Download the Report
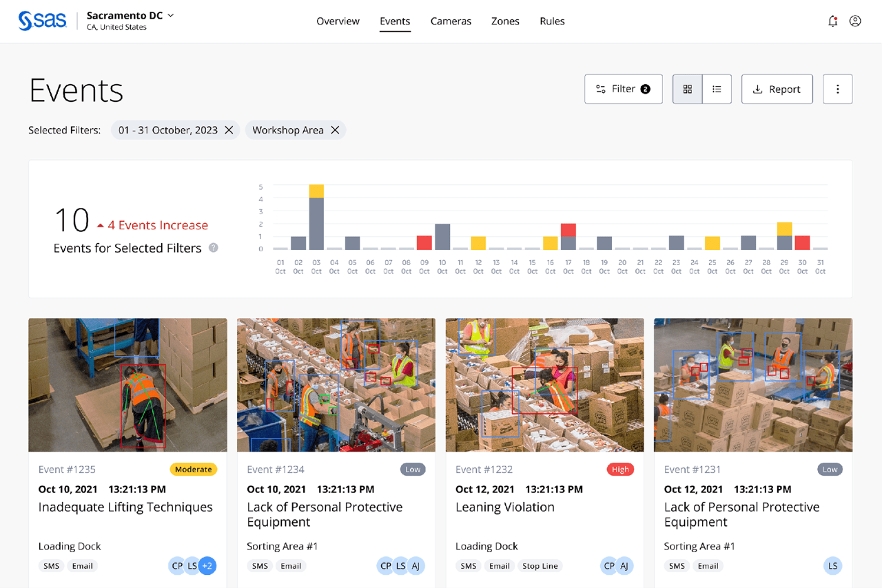Screen dimensions: 882x588 tap(777, 90)
